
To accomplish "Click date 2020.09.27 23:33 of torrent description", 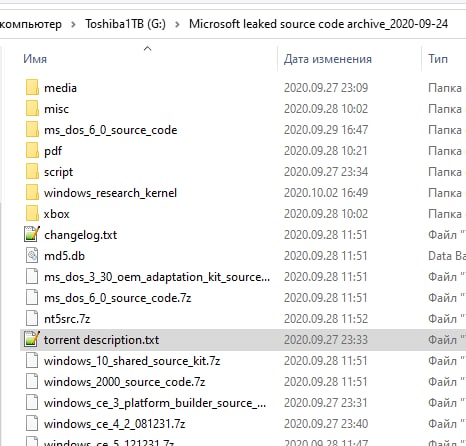I will click(x=326, y=340).
